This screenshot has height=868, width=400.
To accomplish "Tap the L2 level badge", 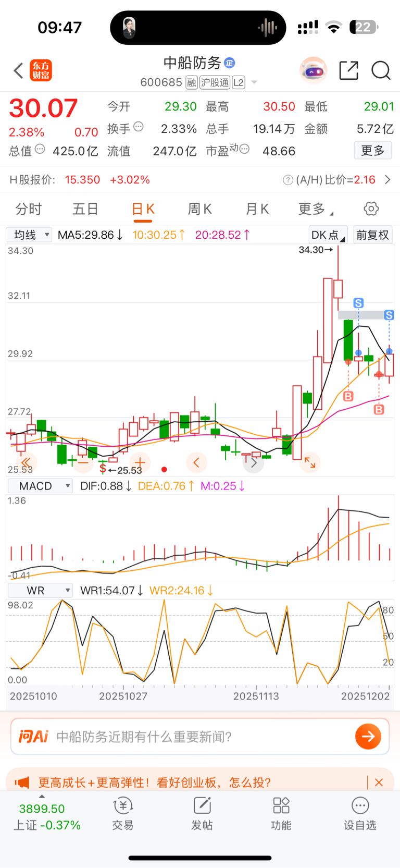I will [x=239, y=82].
